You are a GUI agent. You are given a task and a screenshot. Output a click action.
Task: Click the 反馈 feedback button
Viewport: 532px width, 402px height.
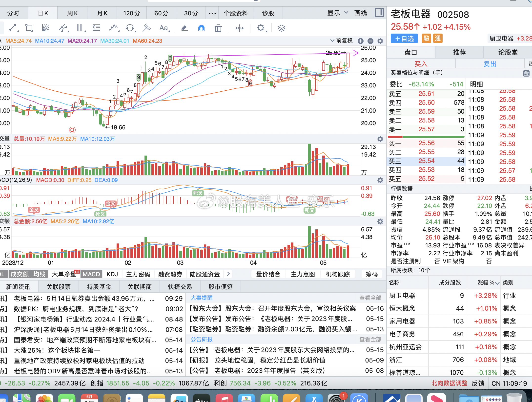[x=478, y=383]
